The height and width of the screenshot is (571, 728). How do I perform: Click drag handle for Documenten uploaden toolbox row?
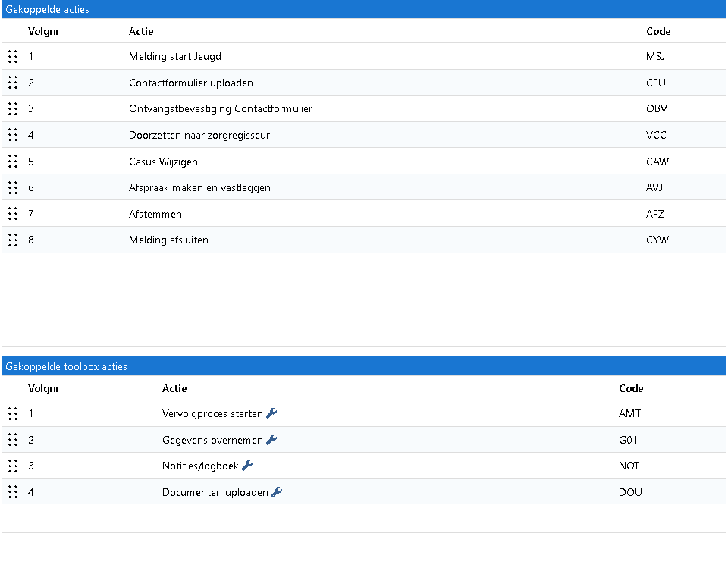tap(12, 492)
